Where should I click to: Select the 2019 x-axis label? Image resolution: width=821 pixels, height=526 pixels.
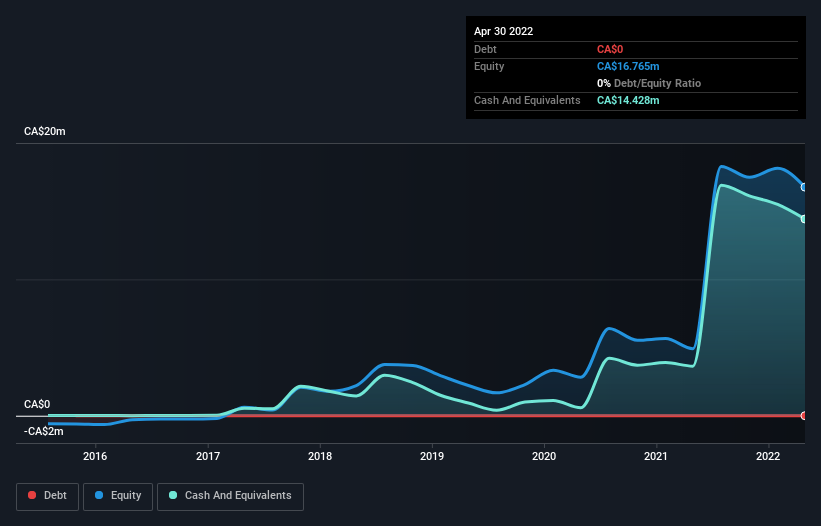click(432, 456)
